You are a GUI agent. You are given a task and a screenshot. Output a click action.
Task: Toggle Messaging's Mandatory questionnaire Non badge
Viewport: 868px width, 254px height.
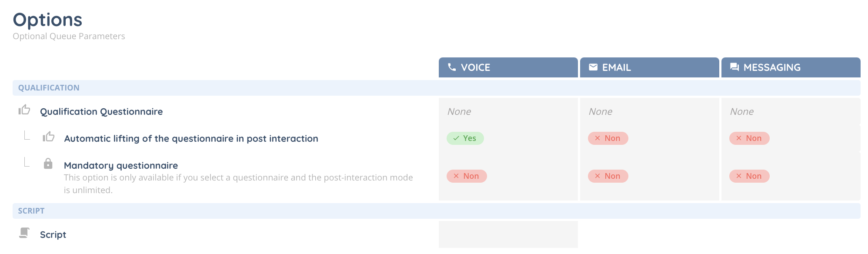[749, 176]
